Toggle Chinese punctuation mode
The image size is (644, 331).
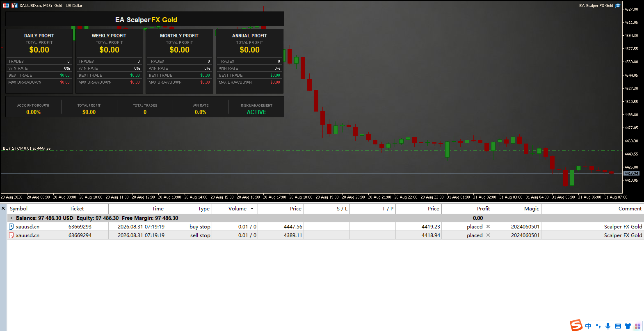(x=598, y=326)
